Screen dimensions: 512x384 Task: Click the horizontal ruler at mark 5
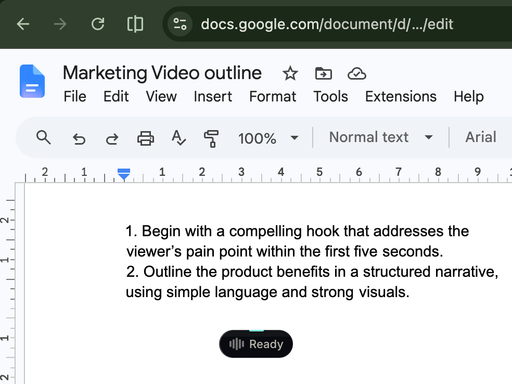(x=319, y=172)
